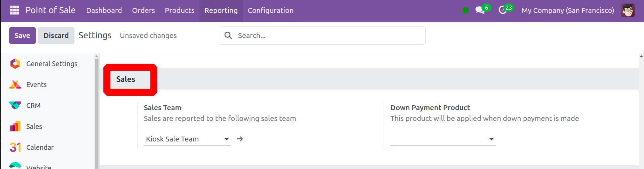Save the settings changes
The width and height of the screenshot is (644, 169).
[x=22, y=36]
